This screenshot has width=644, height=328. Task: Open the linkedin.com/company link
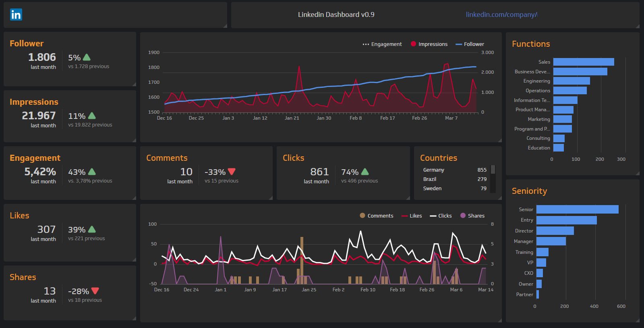tap(501, 15)
